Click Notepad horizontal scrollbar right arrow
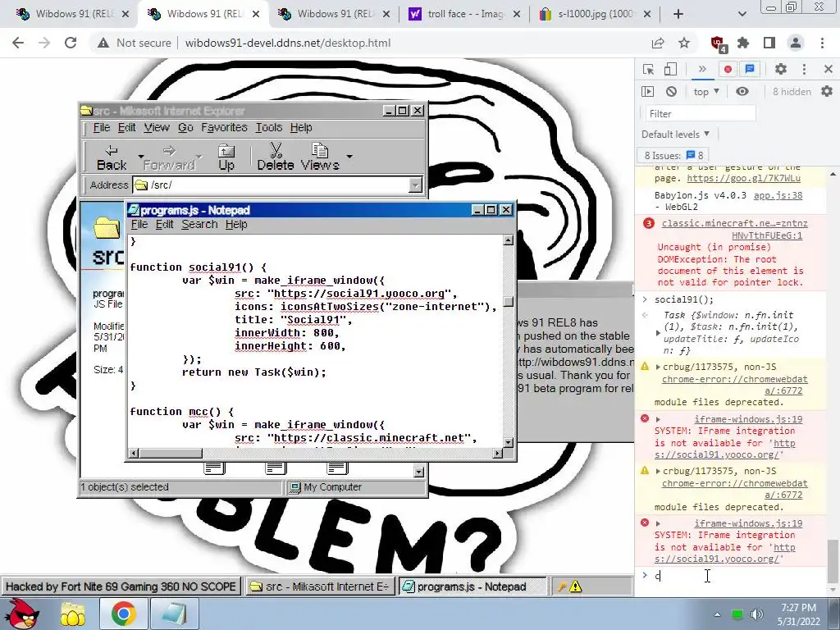The height and width of the screenshot is (630, 840). coord(498,453)
